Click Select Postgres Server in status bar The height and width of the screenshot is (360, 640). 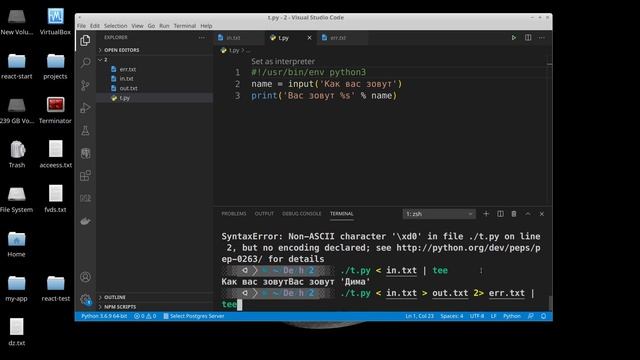[193, 316]
